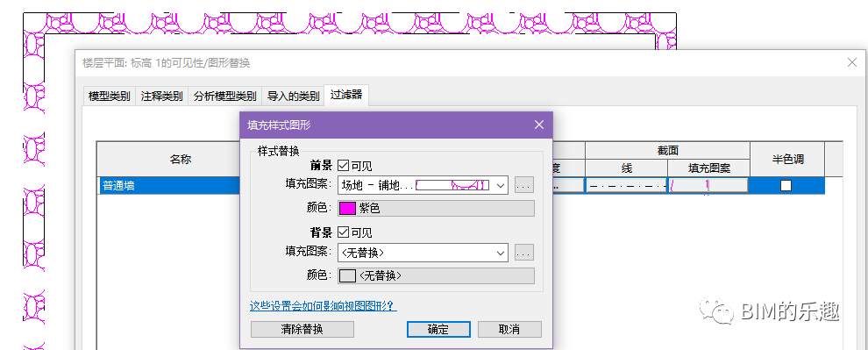Select the 过滤器 tab

tap(346, 95)
